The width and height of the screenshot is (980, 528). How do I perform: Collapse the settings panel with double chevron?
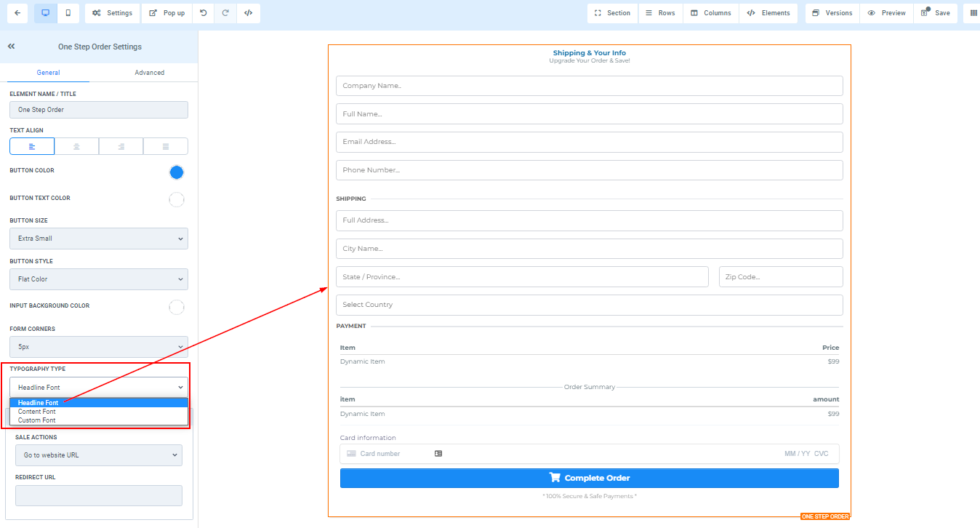point(12,47)
